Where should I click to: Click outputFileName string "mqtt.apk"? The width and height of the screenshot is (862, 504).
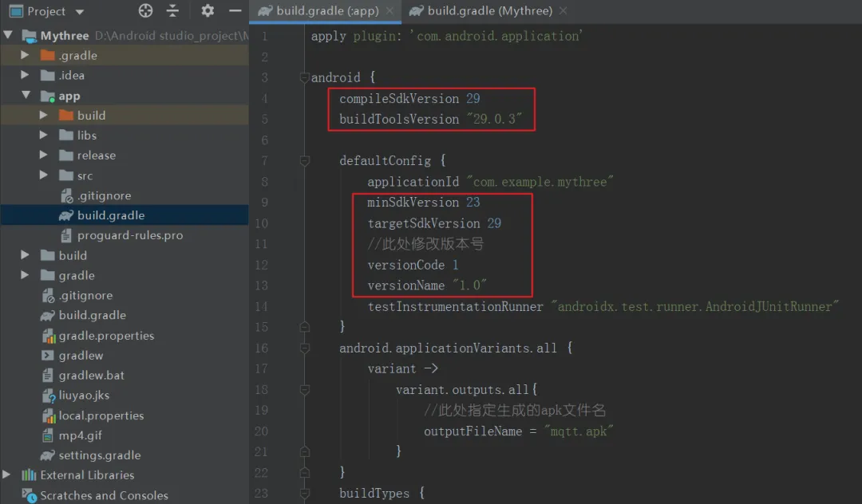point(579,431)
